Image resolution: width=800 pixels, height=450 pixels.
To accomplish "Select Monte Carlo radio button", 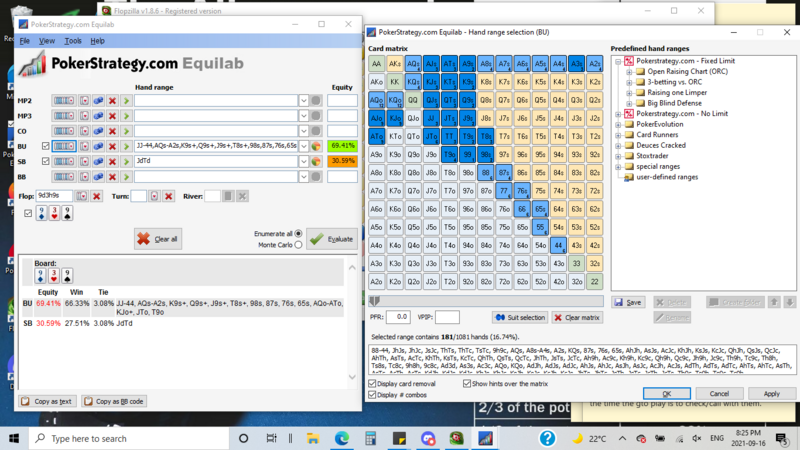I will tap(298, 245).
